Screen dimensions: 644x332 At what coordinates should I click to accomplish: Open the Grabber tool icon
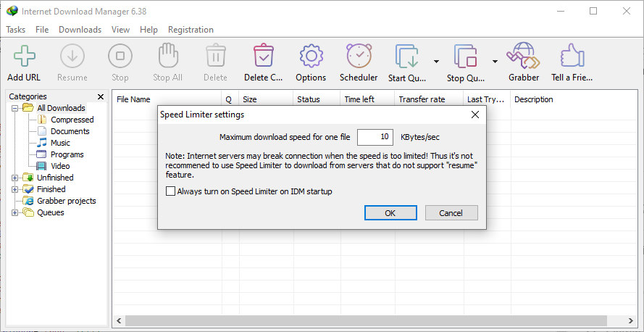(523, 56)
